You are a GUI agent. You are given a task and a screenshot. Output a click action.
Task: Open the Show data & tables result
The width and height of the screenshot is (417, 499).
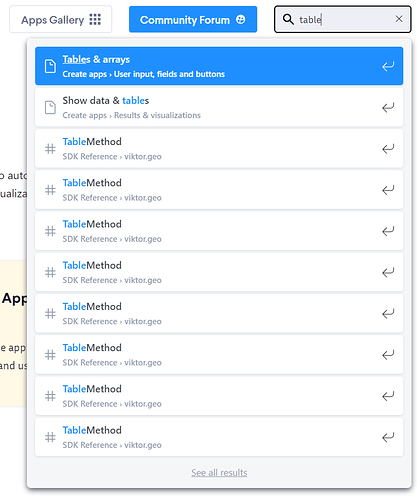[x=219, y=107]
